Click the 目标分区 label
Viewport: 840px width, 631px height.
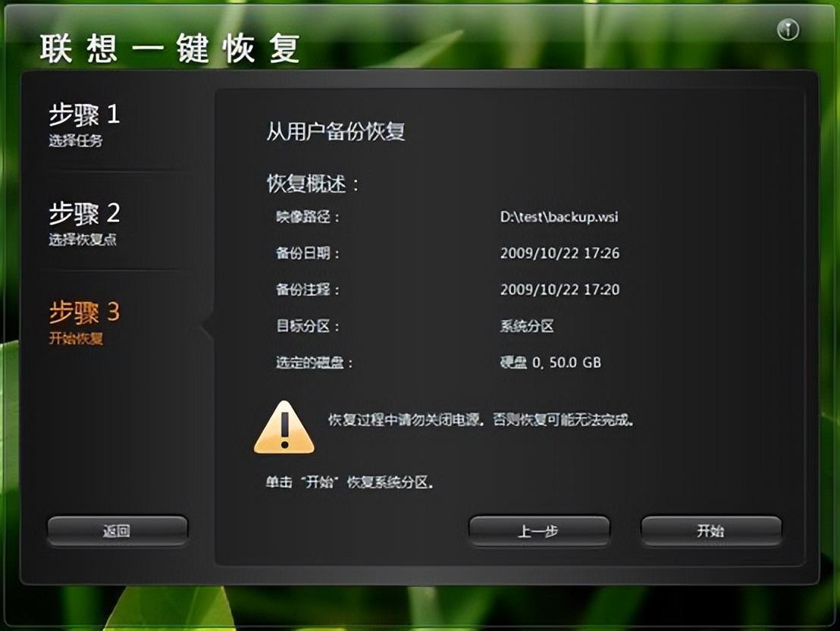[x=308, y=326]
